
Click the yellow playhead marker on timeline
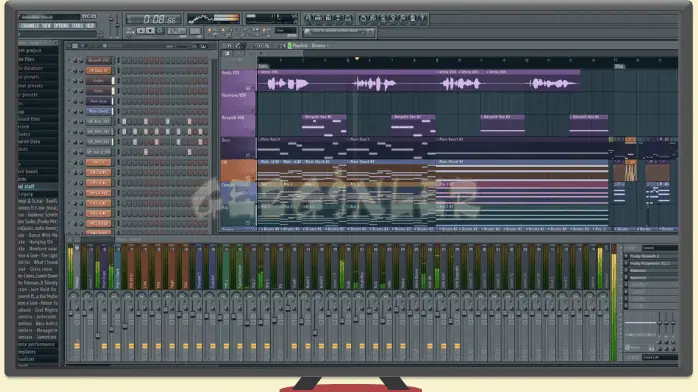[x=357, y=59]
